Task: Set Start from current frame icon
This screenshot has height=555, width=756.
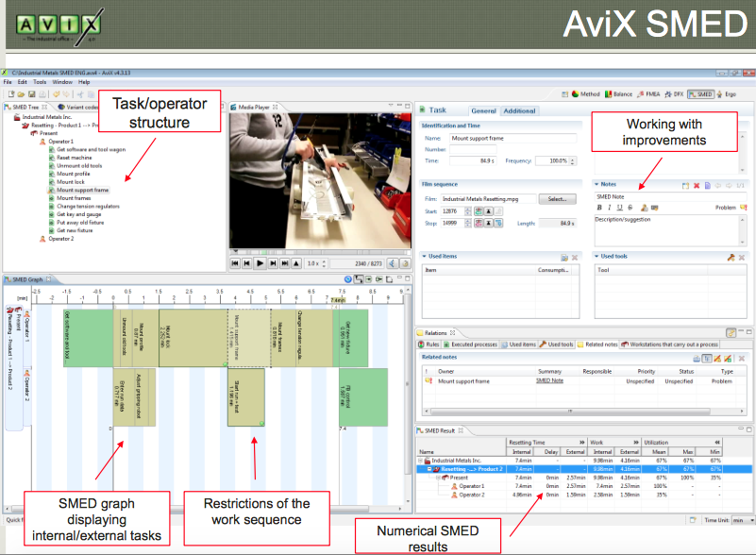Action: [x=479, y=211]
